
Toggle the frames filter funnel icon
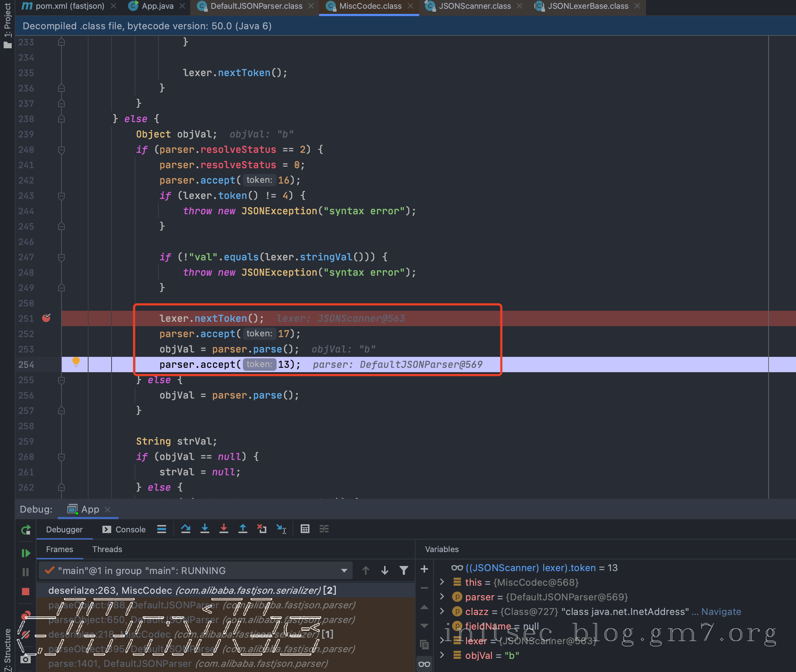coord(404,570)
